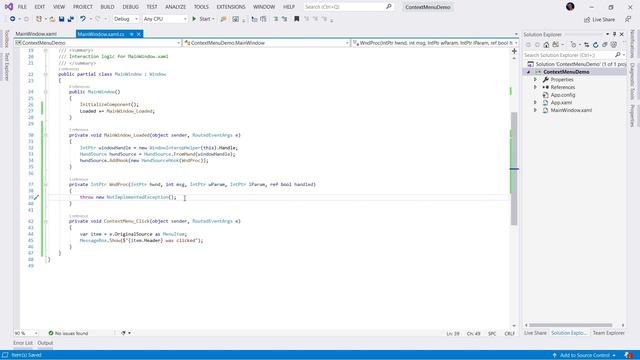Click the Undo arrow icon
This screenshot has height=360, width=640.
click(83, 19)
